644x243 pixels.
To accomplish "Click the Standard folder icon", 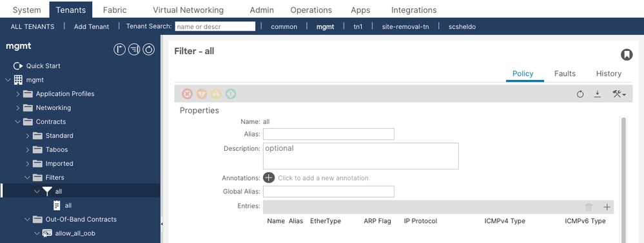I will tap(38, 135).
